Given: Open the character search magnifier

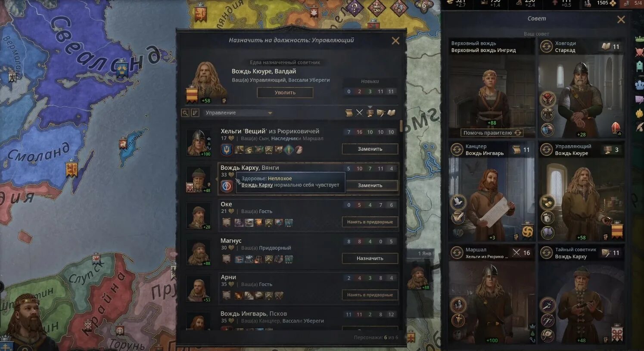Looking at the screenshot, I should pyautogui.click(x=185, y=113).
